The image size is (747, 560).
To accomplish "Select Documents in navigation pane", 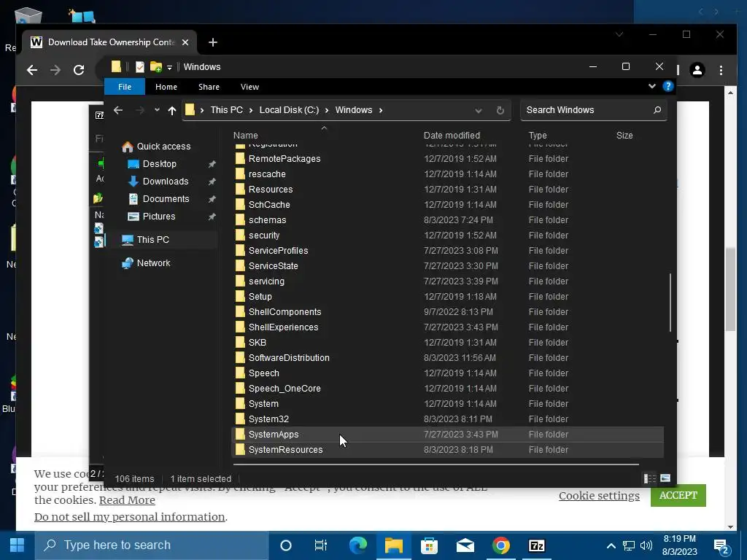I will [x=166, y=199].
